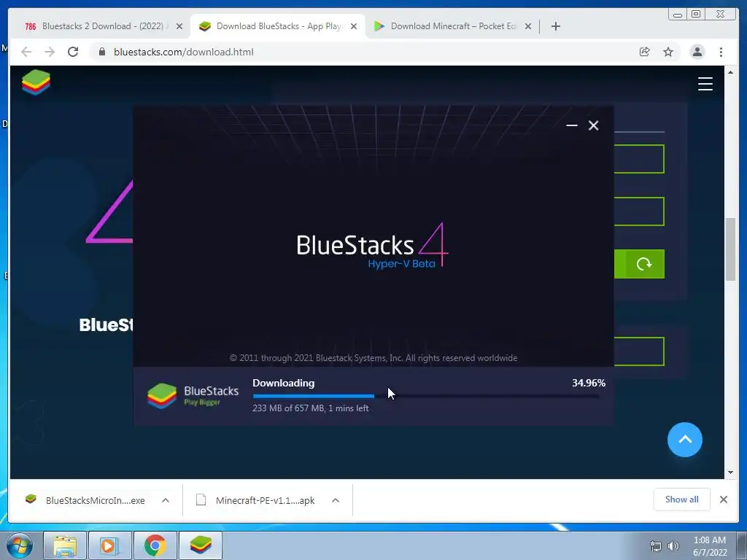
Task: Open Windows Explorer from taskbar
Action: [65, 545]
